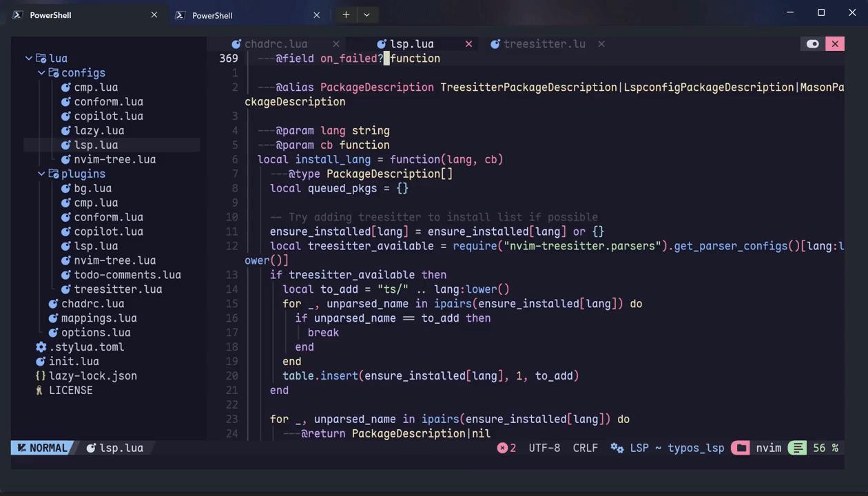Click the error diagnostics indicator showing 2

[506, 448]
